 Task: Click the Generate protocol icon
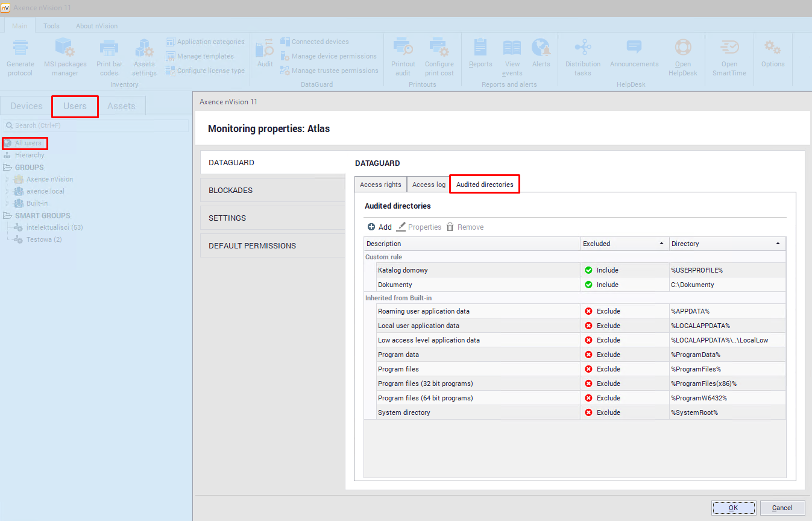point(20,48)
